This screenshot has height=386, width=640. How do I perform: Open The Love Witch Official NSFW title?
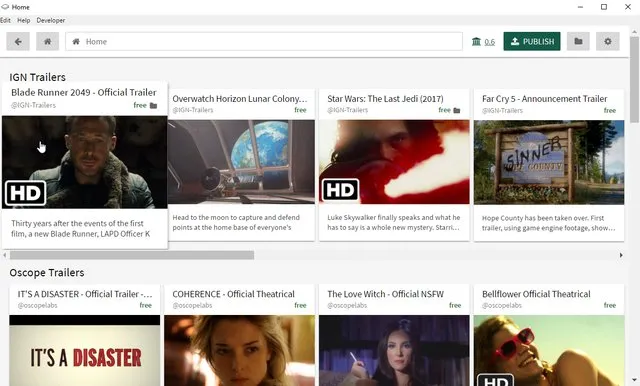tap(385, 294)
